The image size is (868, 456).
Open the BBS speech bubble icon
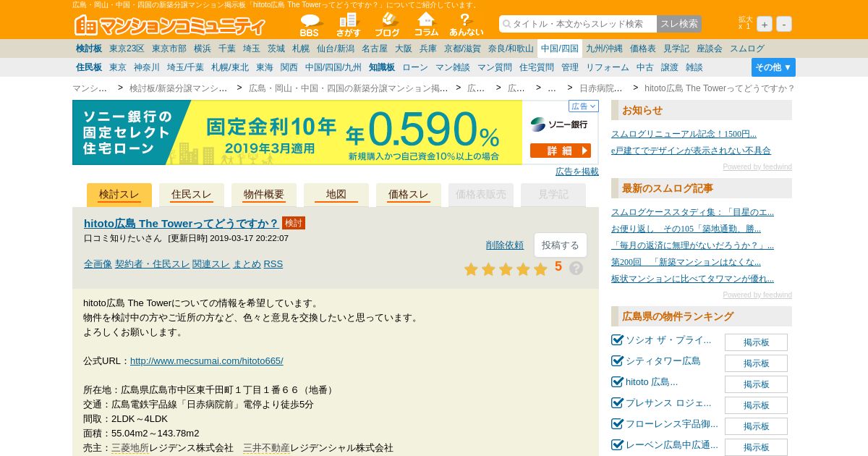click(x=310, y=25)
